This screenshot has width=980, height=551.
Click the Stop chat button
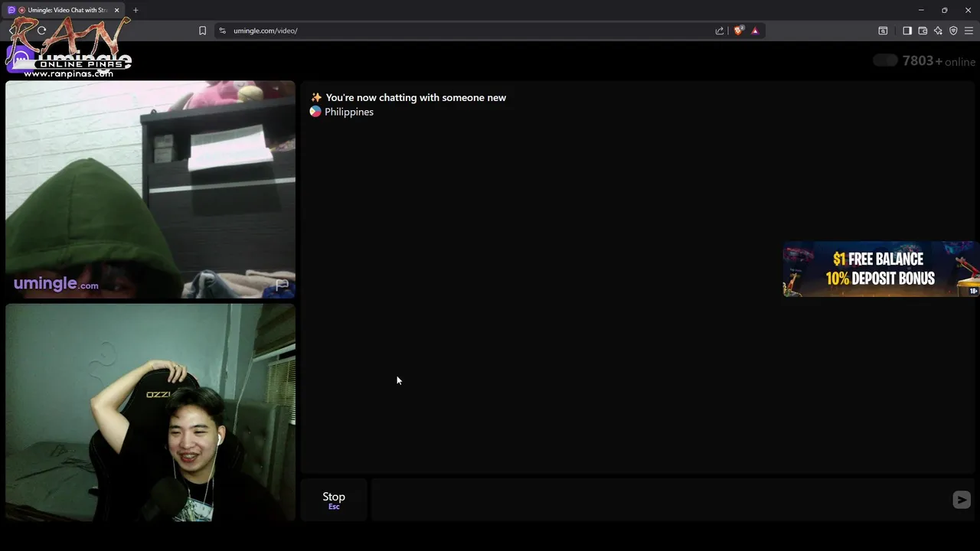click(x=334, y=500)
